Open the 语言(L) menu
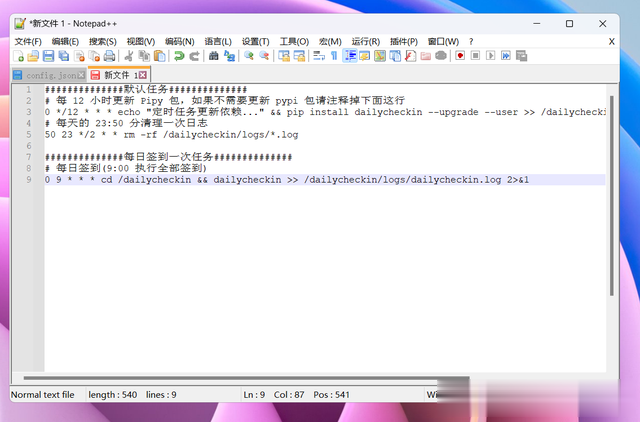Viewport: 640px width, 422px height. (218, 42)
